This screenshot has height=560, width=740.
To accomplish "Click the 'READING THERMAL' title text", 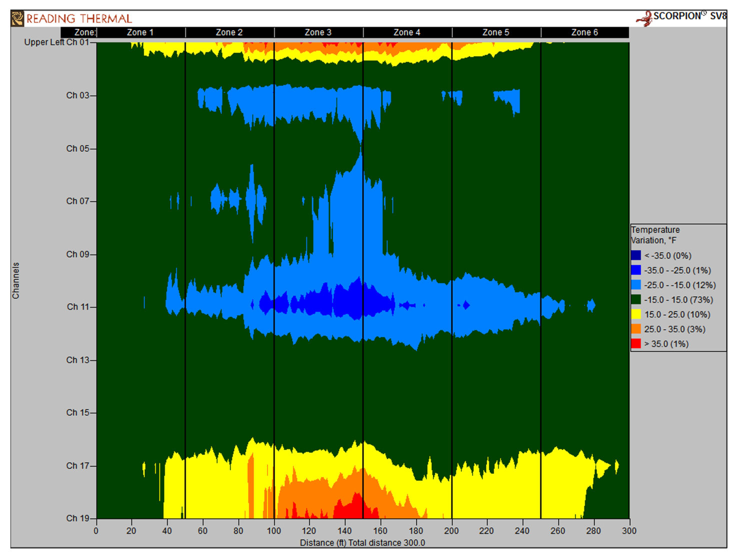I will 79,19.
